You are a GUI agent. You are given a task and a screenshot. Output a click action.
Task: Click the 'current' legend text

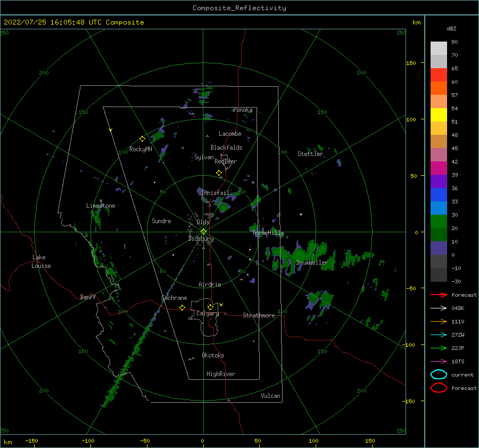coord(463,374)
